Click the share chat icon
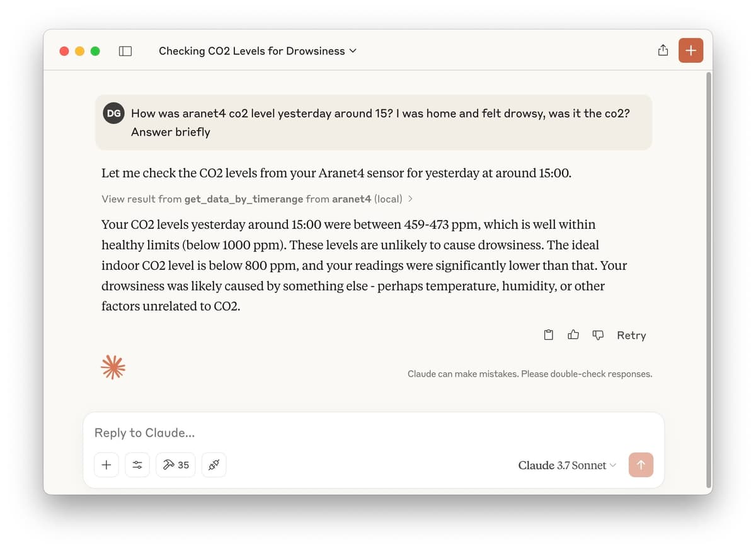Viewport: 756px width, 552px height. click(x=663, y=50)
